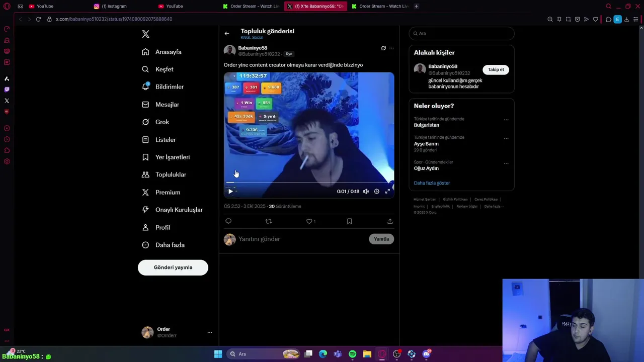The height and width of the screenshot is (362, 644).
Task: Open Gizlilik Politikası footer link
Action: pos(455,200)
